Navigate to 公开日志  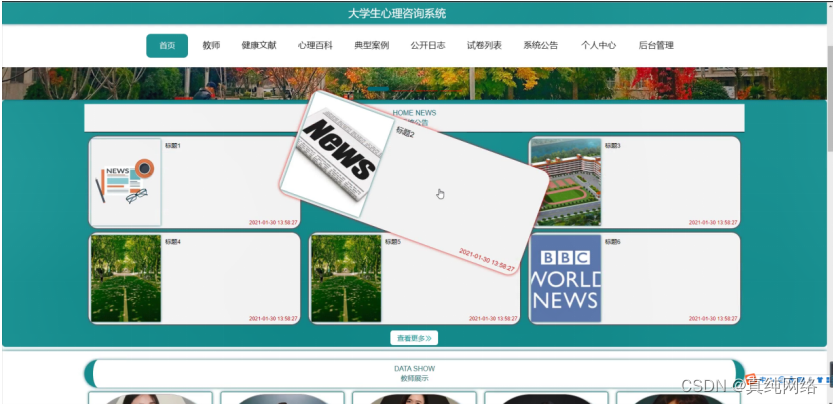point(428,46)
